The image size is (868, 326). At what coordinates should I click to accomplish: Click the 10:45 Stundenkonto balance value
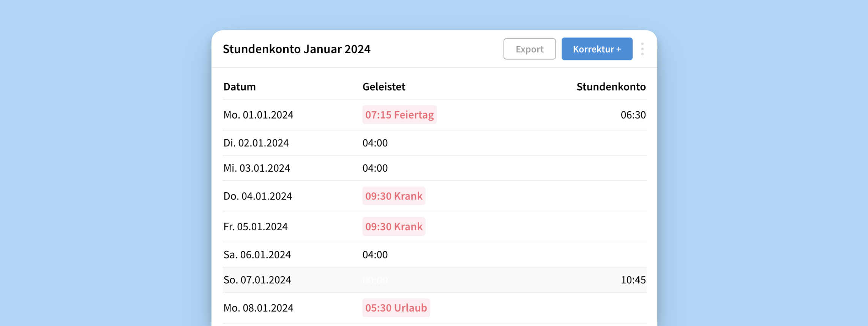633,280
